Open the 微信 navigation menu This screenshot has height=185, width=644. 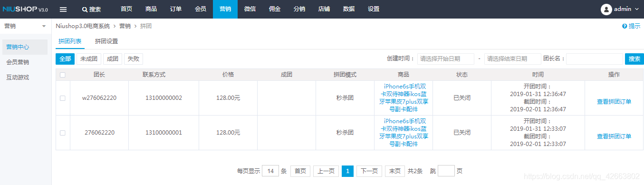(x=250, y=9)
